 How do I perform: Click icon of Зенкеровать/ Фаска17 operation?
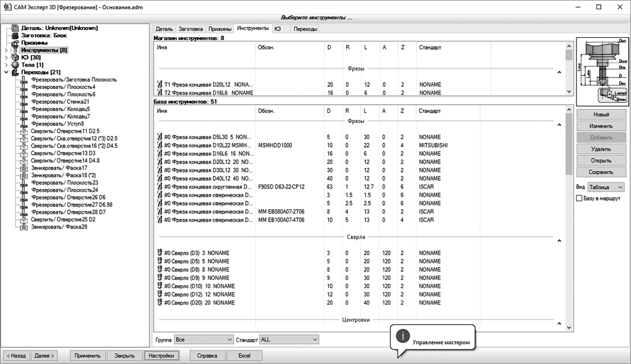pos(24,168)
